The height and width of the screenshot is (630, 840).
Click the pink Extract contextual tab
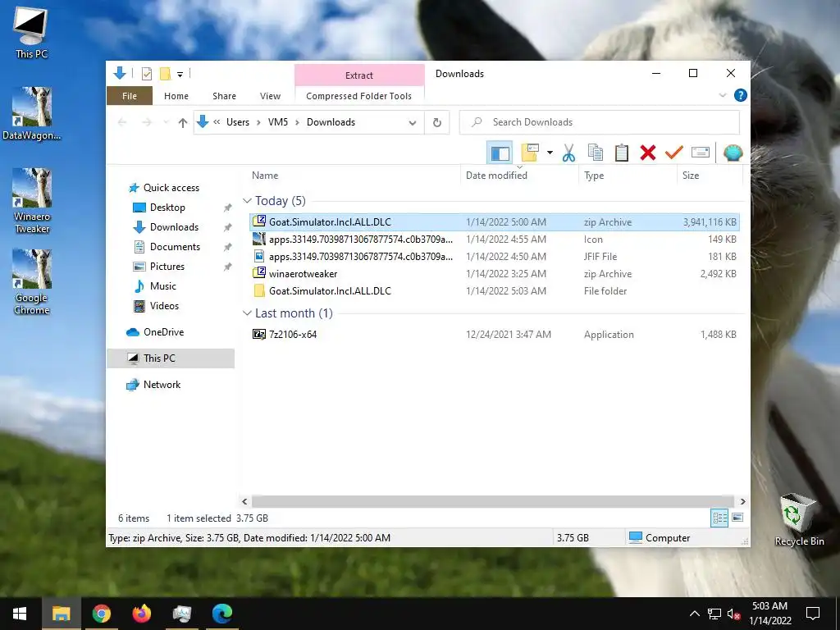point(359,75)
